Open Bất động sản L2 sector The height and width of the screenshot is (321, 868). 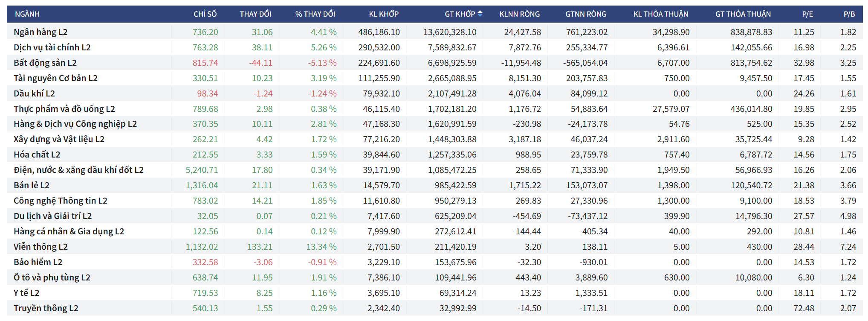45,63
